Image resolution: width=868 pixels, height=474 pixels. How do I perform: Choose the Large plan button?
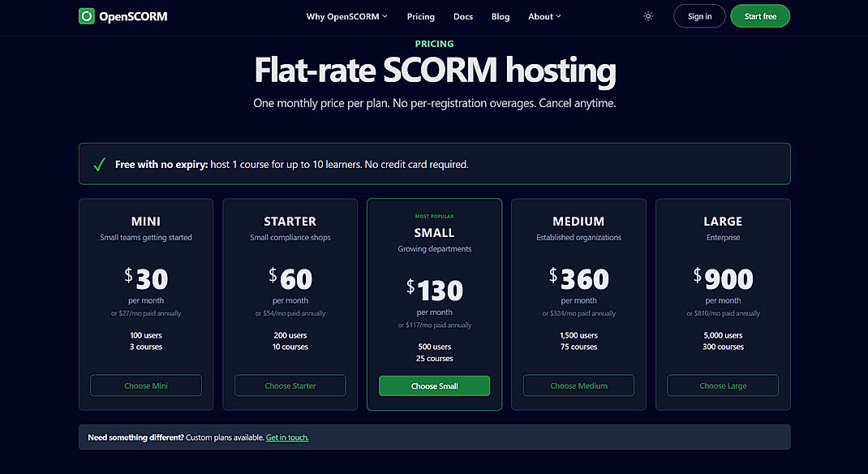(723, 386)
